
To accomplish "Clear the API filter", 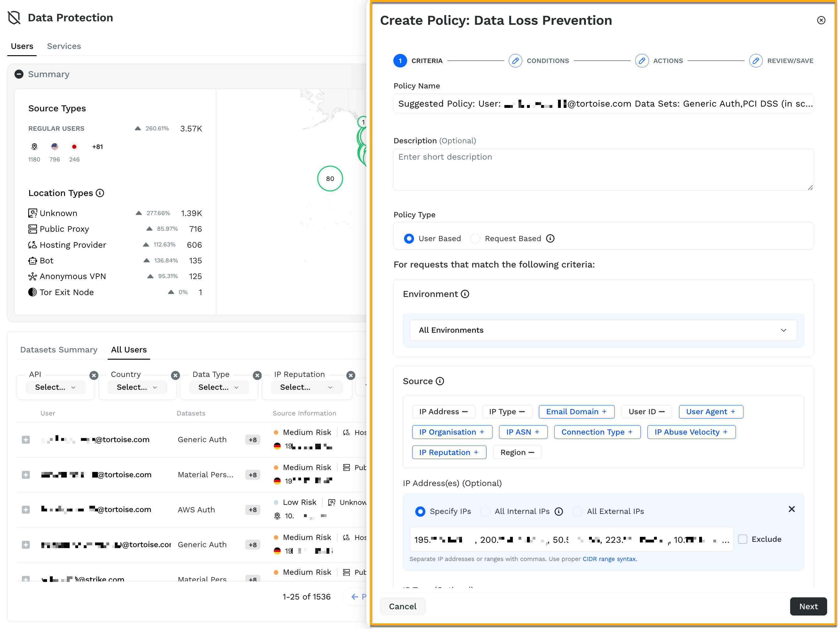I will click(94, 375).
